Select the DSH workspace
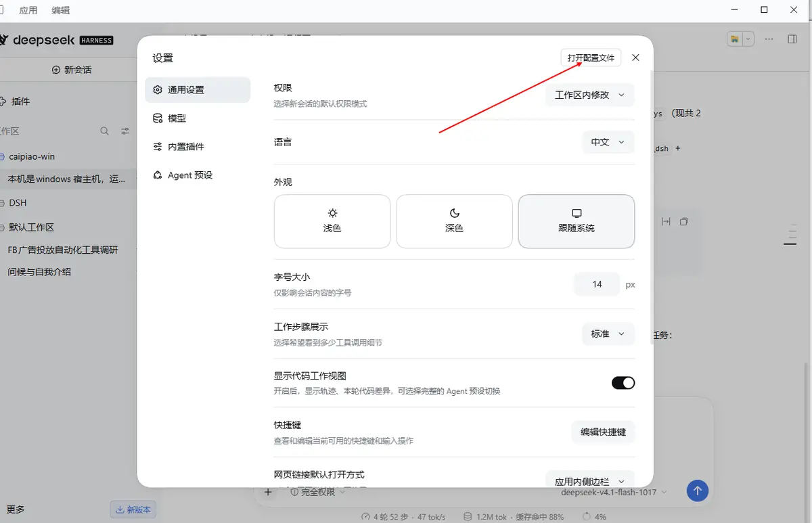812x523 pixels. (18, 202)
